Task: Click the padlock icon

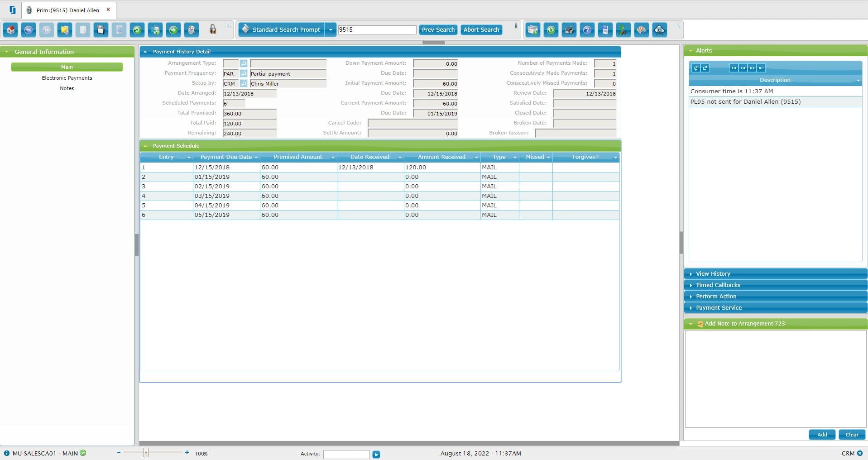Action: tap(213, 30)
